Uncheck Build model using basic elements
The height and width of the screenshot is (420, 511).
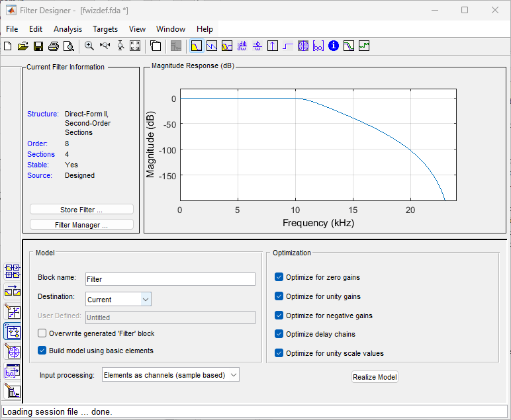(42, 351)
